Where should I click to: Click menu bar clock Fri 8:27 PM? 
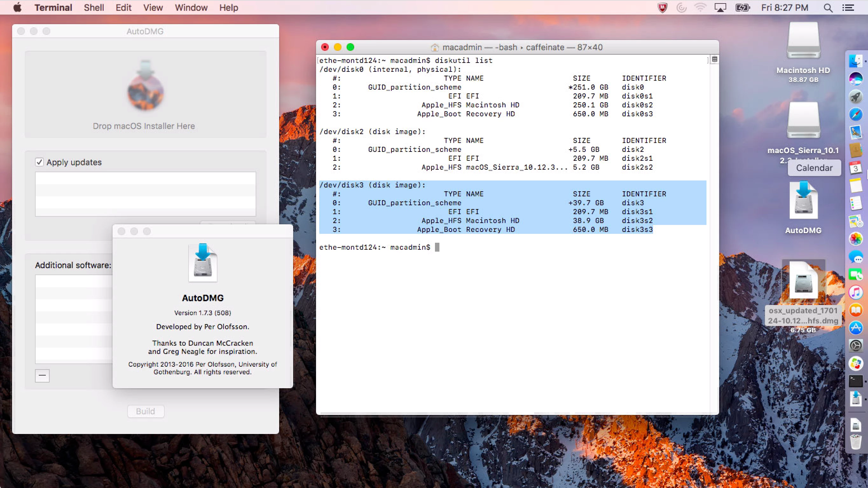[785, 7]
